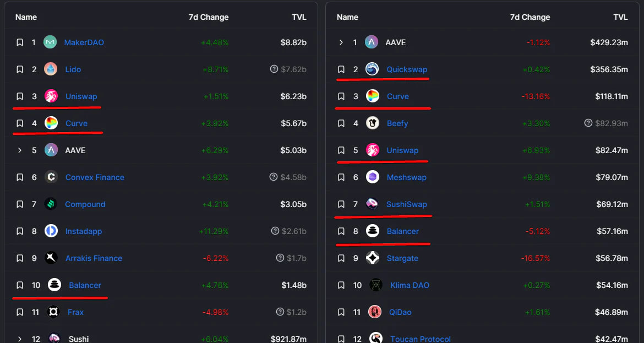Sort left table by 7d Change header
This screenshot has height=343, width=644.
pos(208,17)
